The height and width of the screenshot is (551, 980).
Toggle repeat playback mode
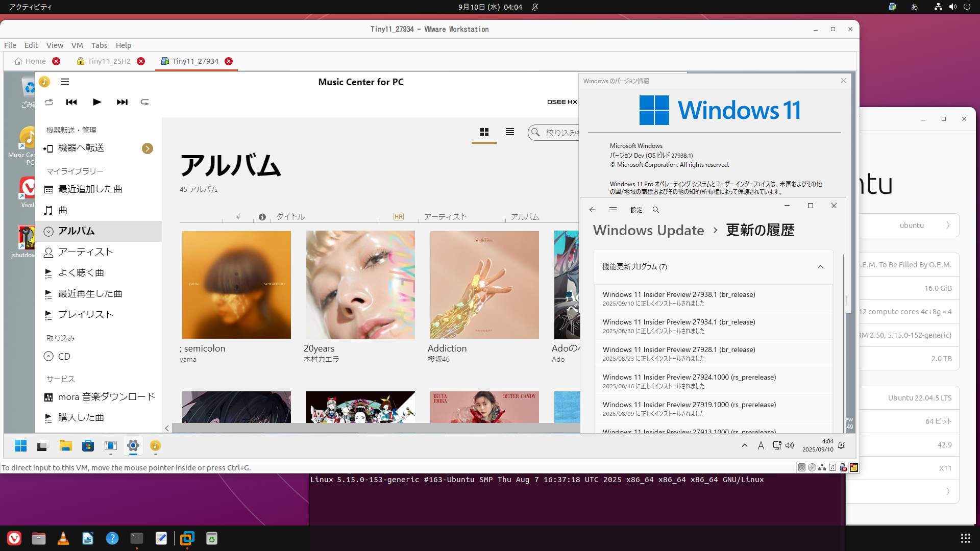145,102
